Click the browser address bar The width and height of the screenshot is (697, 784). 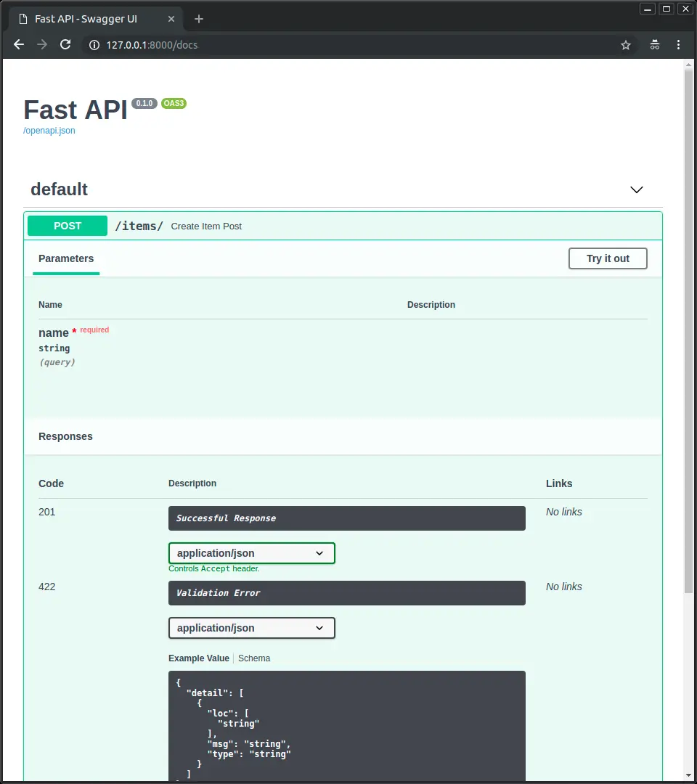(x=290, y=44)
